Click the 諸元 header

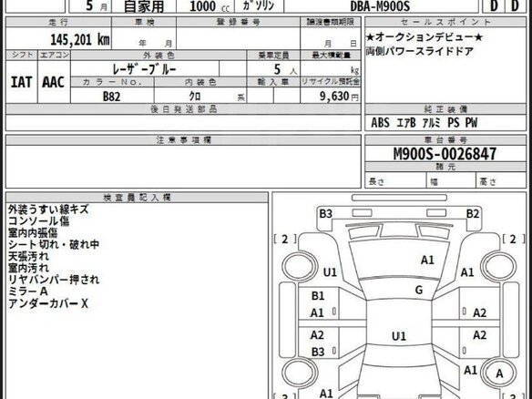click(445, 167)
